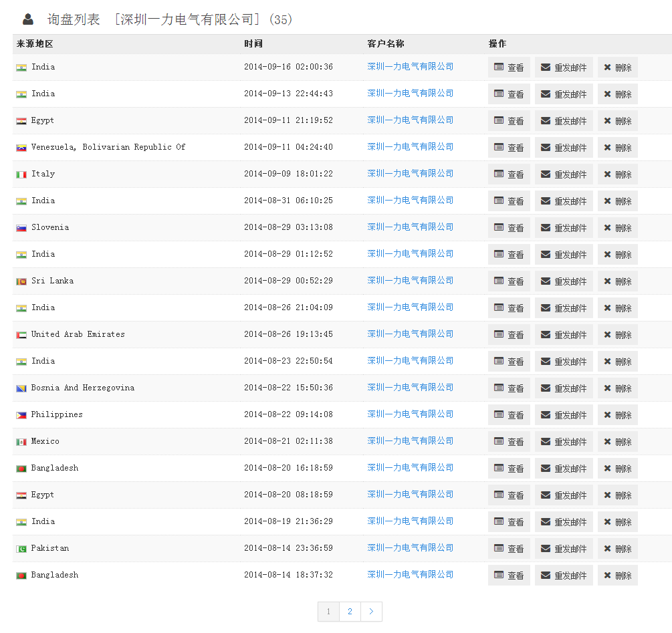Screen dimensions: 672x633
Task: Click the United Arab Emirates flag icon
Action: pyautogui.click(x=21, y=335)
